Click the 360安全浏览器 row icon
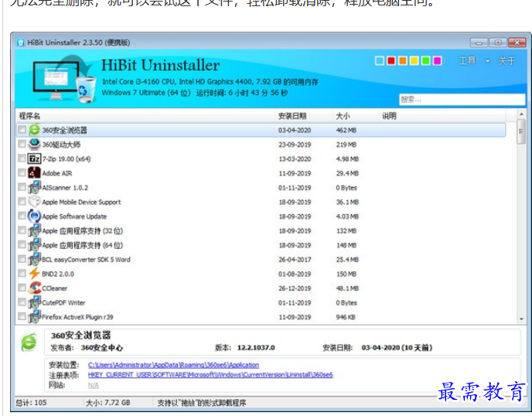The height and width of the screenshot is (416, 532). (34, 130)
